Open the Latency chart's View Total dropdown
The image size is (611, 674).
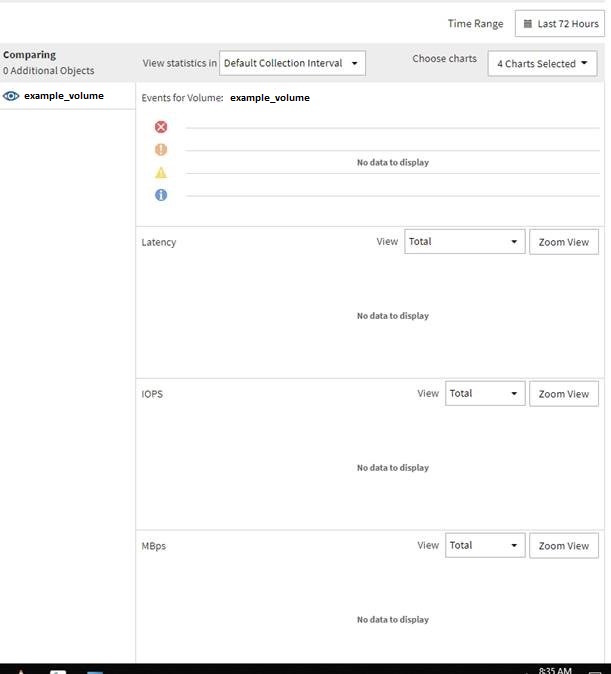464,242
